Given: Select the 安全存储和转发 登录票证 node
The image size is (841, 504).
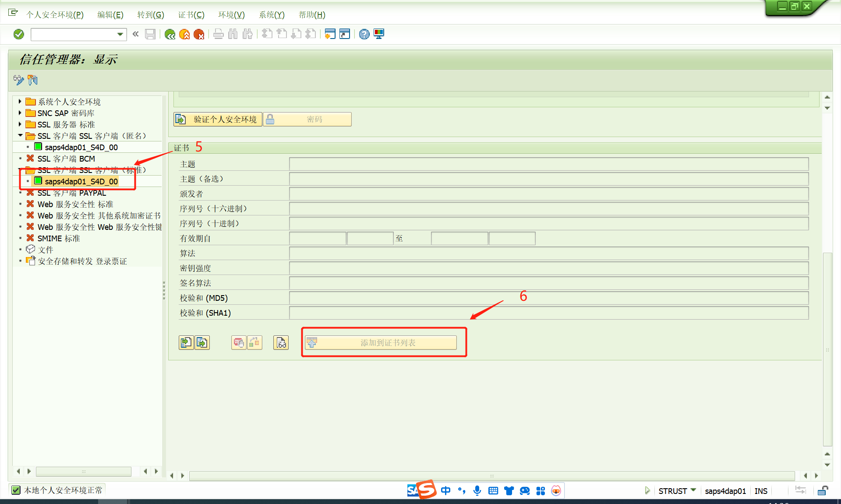Looking at the screenshot, I should pos(82,261).
